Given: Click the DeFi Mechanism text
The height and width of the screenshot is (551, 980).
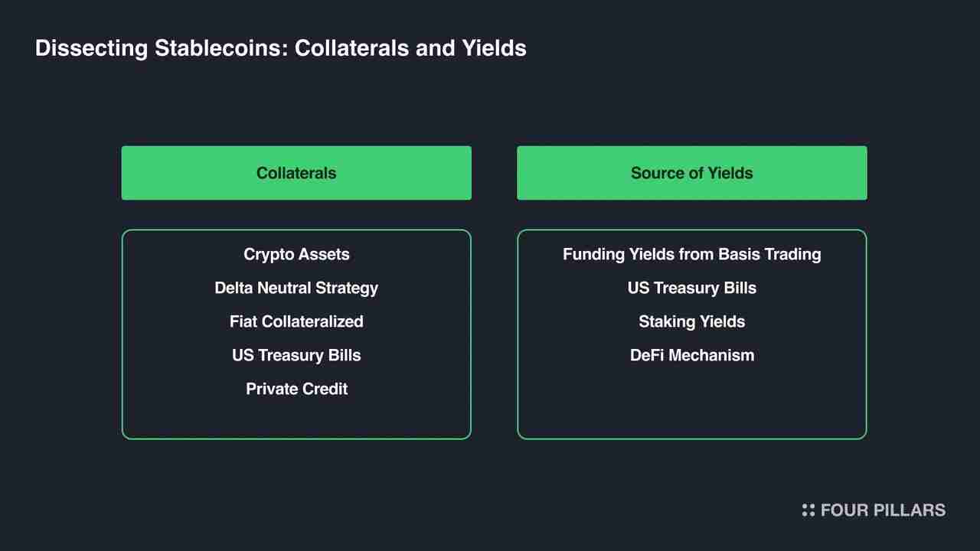Looking at the screenshot, I should point(691,355).
